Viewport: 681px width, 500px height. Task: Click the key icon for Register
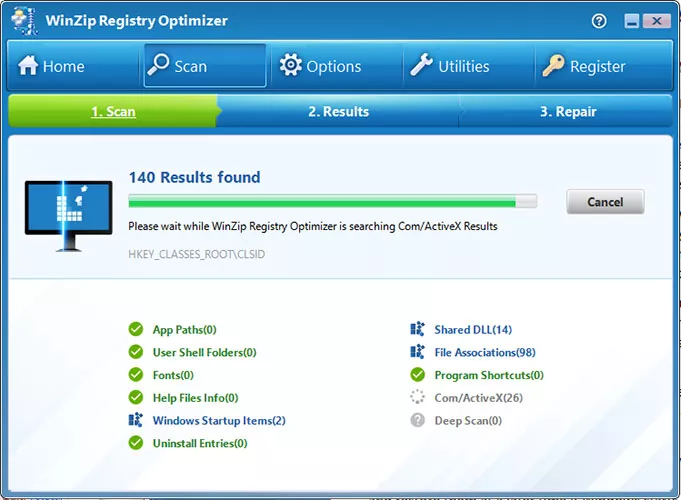coord(553,65)
